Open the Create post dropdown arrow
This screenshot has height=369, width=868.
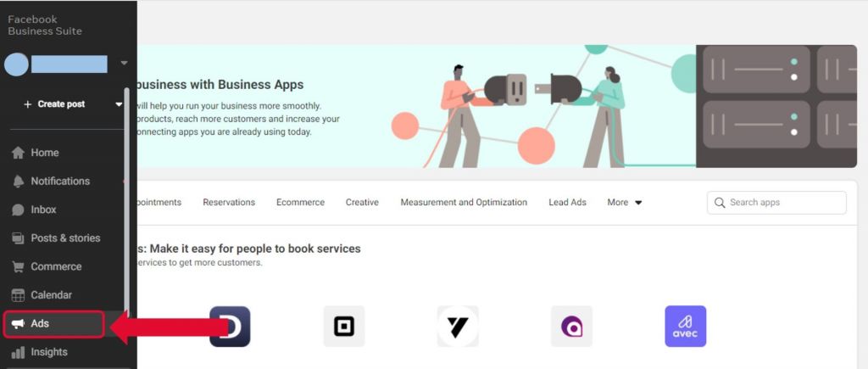[119, 104]
